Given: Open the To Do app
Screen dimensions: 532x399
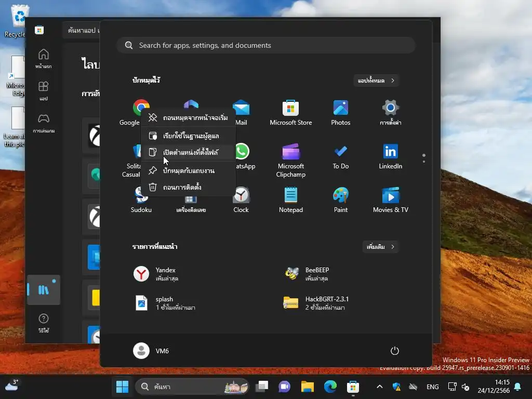Looking at the screenshot, I should pyautogui.click(x=341, y=156).
